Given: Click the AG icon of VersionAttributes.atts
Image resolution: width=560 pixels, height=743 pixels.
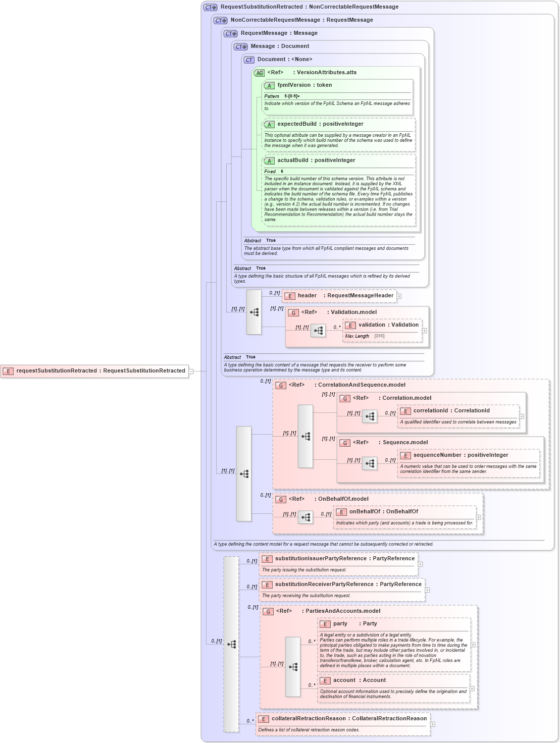Looking at the screenshot, I should (x=259, y=73).
